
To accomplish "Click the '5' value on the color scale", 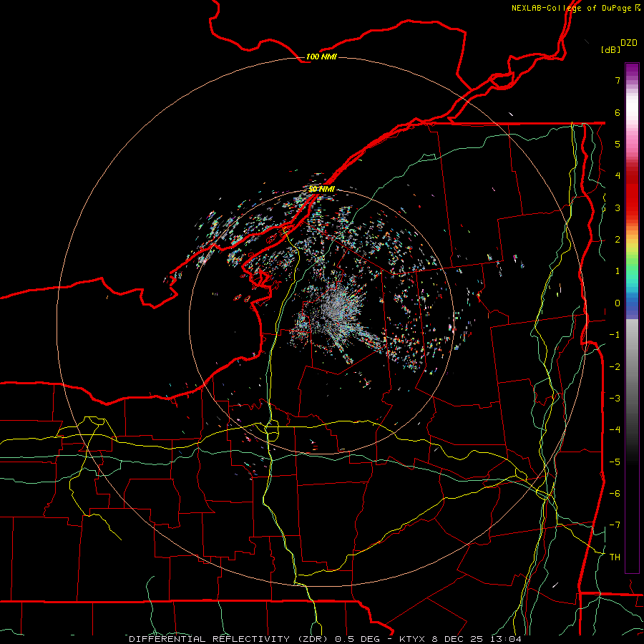I will coord(618,144).
